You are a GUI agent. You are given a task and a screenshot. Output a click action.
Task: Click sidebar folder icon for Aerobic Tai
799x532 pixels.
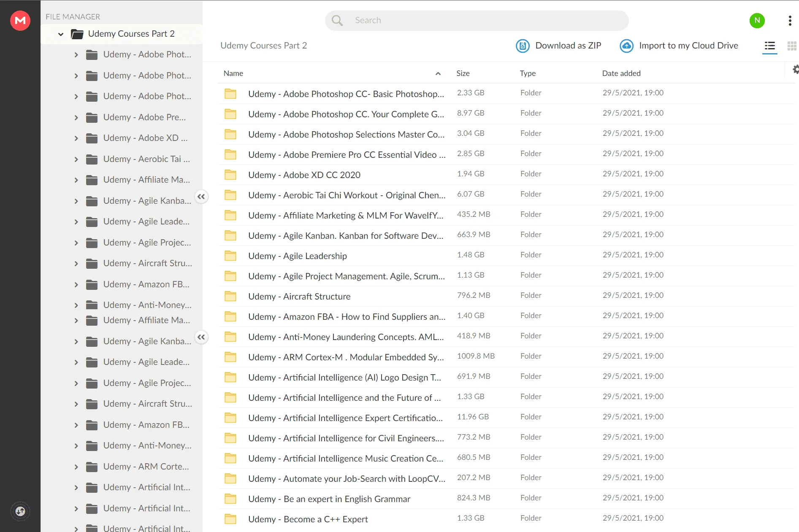(92, 159)
